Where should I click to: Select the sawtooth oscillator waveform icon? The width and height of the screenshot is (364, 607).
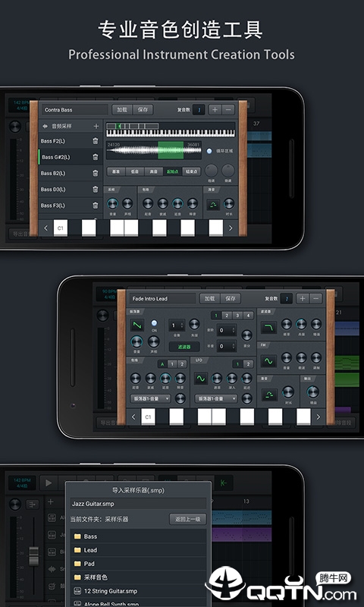coord(137,326)
